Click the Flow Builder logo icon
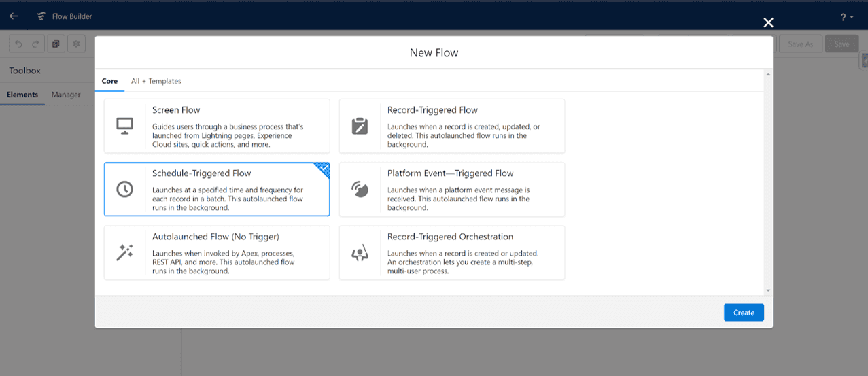Screen dimensions: 868x376 pyautogui.click(x=41, y=16)
